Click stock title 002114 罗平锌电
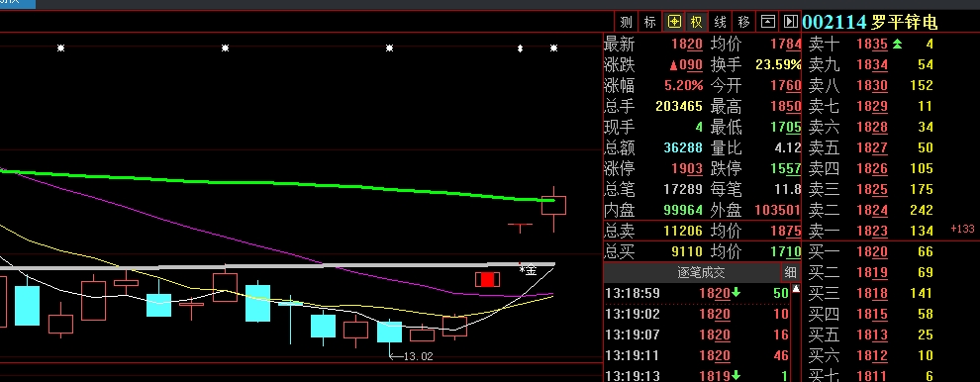Viewport: 980px width, 382px height. click(x=870, y=23)
